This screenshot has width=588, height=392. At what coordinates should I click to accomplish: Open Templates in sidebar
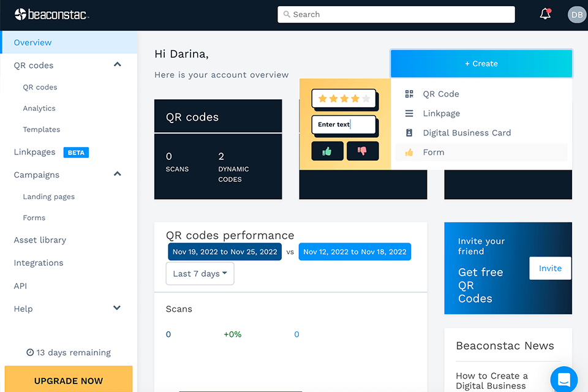(x=41, y=129)
